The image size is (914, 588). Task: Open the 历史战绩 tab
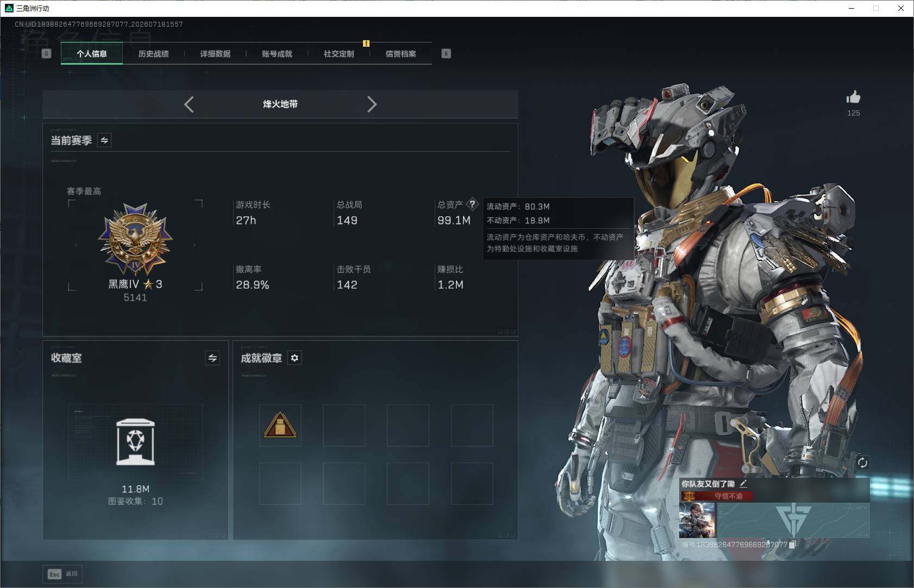coord(153,54)
